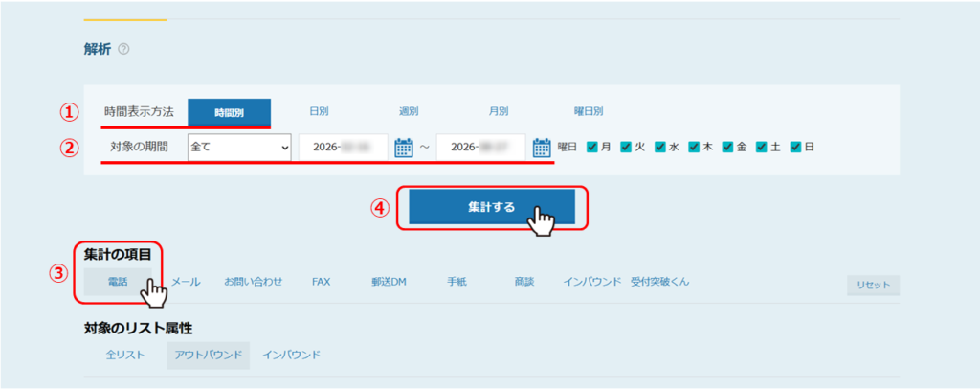Switch to 週別 display
This screenshot has width=980, height=390.
click(409, 112)
